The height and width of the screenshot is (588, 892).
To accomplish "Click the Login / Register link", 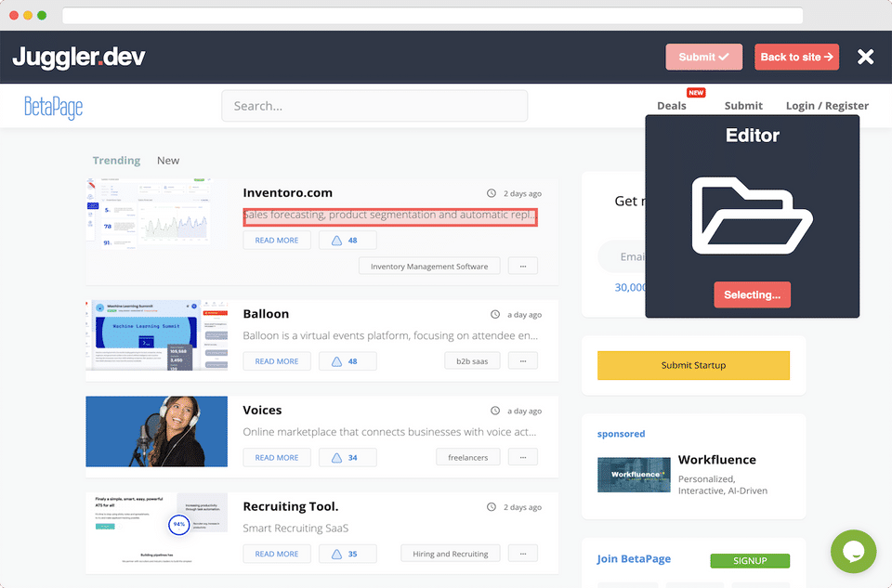I will click(x=827, y=106).
